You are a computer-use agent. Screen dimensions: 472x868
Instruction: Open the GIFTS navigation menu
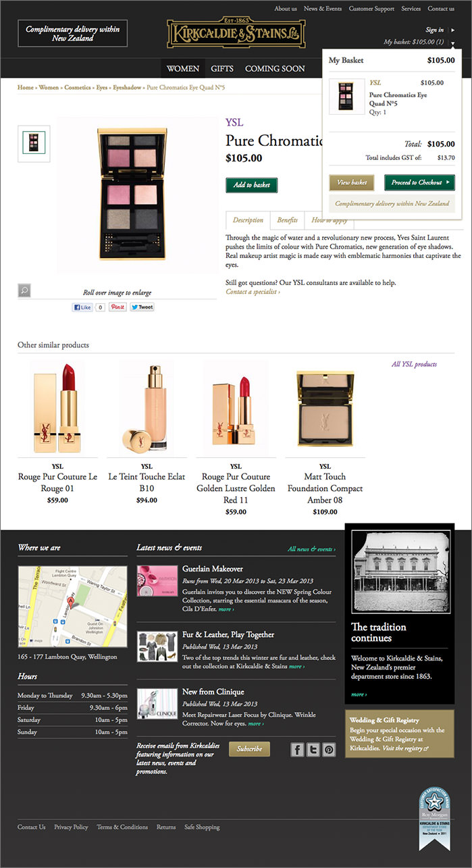(222, 68)
